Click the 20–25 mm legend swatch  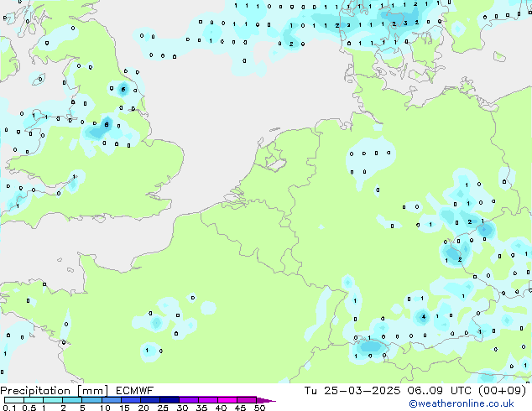(150, 400)
